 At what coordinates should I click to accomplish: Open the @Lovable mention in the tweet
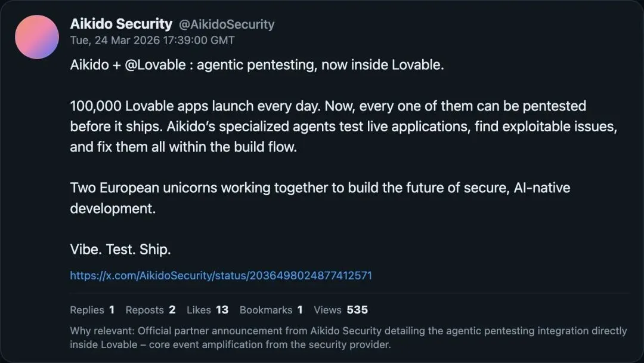[155, 65]
